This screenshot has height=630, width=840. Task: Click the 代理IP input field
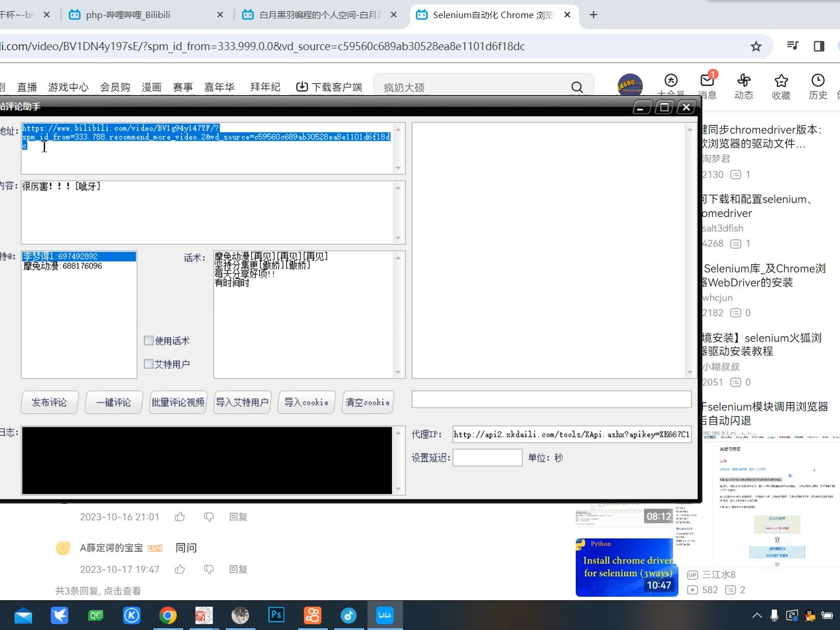click(x=572, y=435)
